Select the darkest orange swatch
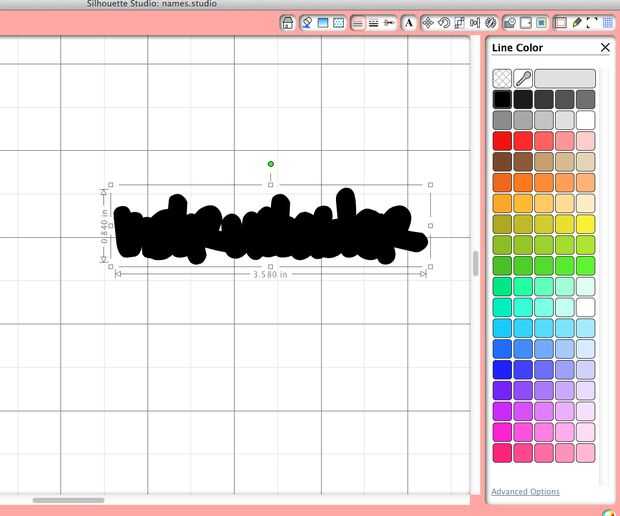The height and width of the screenshot is (516, 620). coord(502,183)
